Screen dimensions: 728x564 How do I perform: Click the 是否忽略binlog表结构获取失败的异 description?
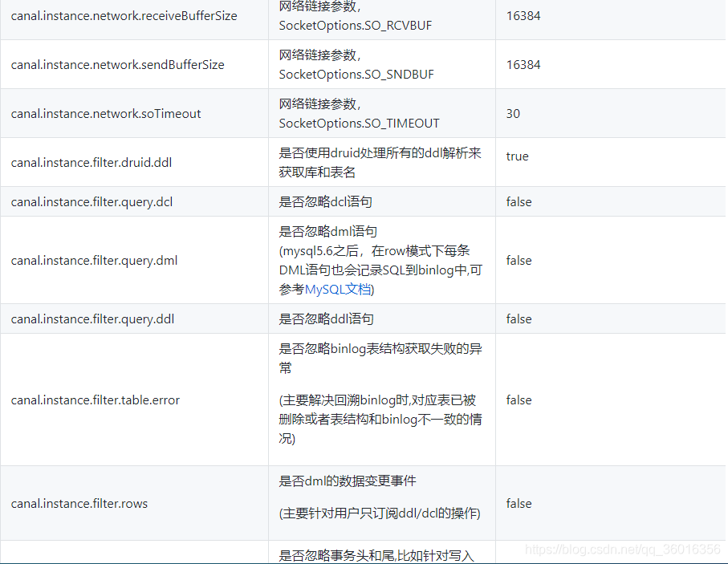(380, 349)
